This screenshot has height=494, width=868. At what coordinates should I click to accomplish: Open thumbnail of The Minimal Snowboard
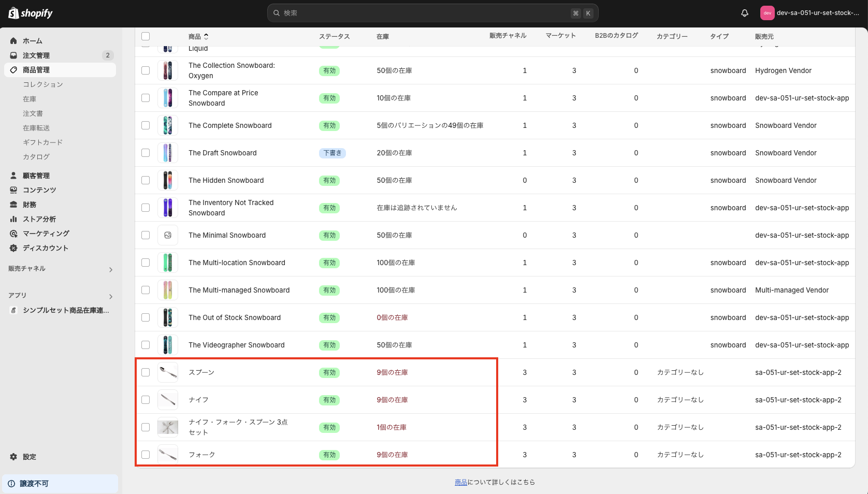click(x=168, y=235)
